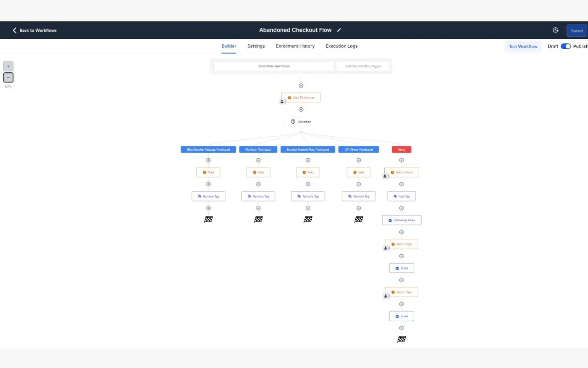The height and width of the screenshot is (368, 588).
Task: Click finish flag of Platinum Purchased branch
Action: pos(258,220)
